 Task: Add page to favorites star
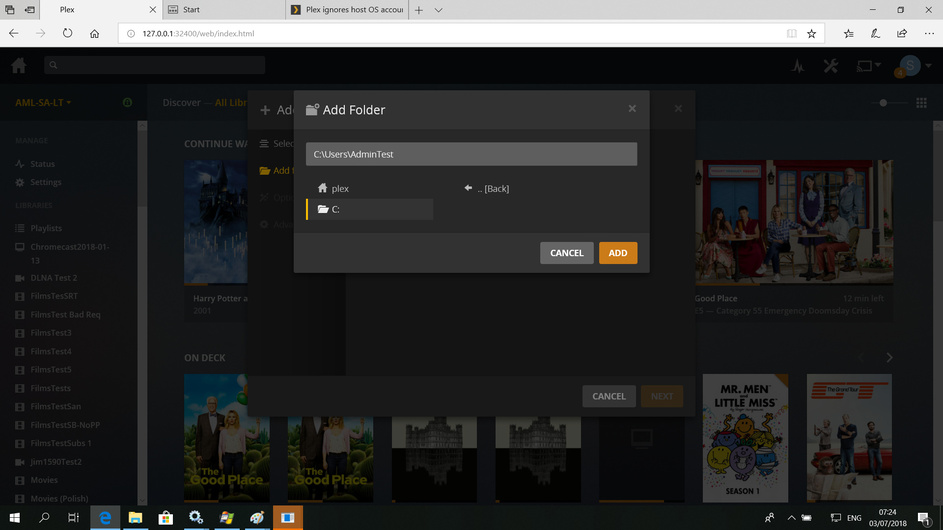tap(811, 34)
